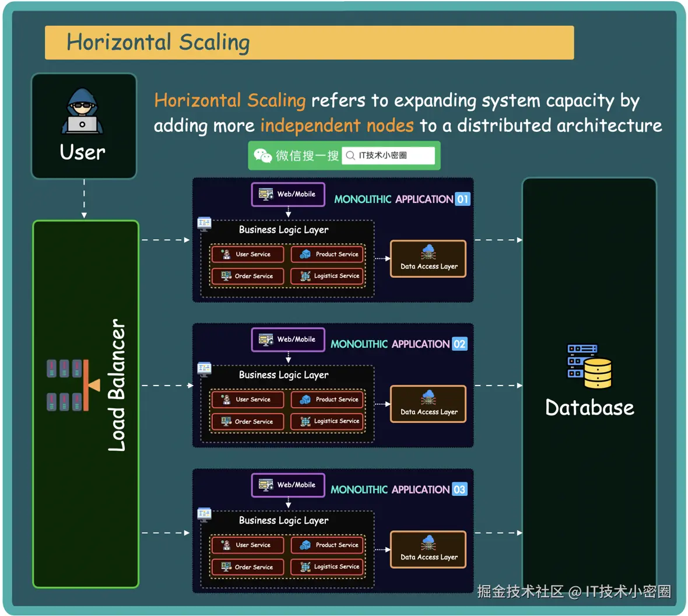Click the blue 03 badge beside Monolithic Application
Viewport: 688px width, 616px height.
pyautogui.click(x=459, y=489)
